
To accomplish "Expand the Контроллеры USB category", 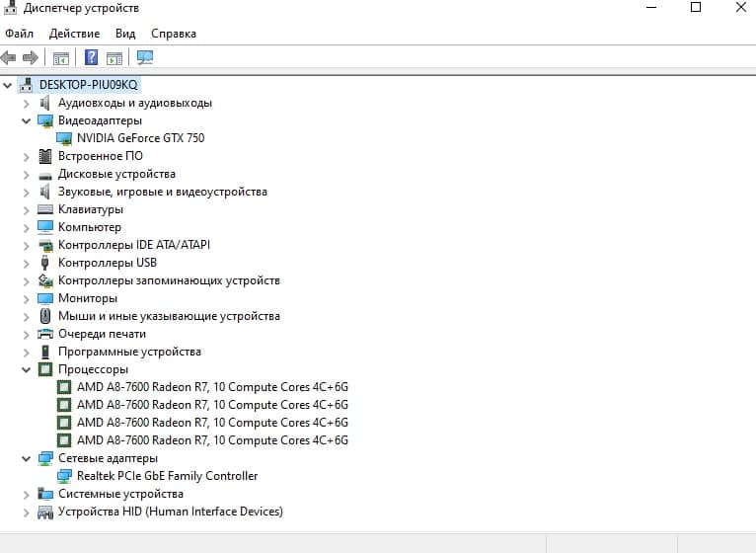I will click(x=26, y=263).
